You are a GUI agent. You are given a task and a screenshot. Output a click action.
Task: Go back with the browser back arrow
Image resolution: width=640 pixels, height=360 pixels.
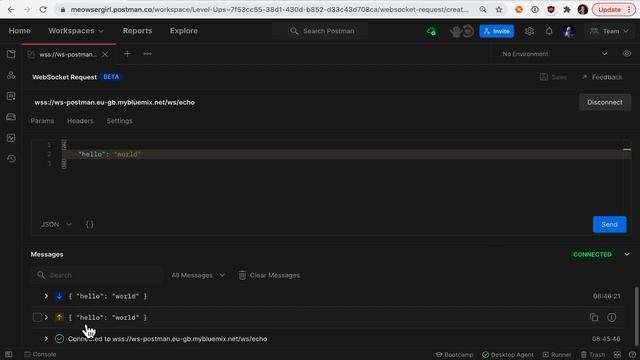click(11, 9)
